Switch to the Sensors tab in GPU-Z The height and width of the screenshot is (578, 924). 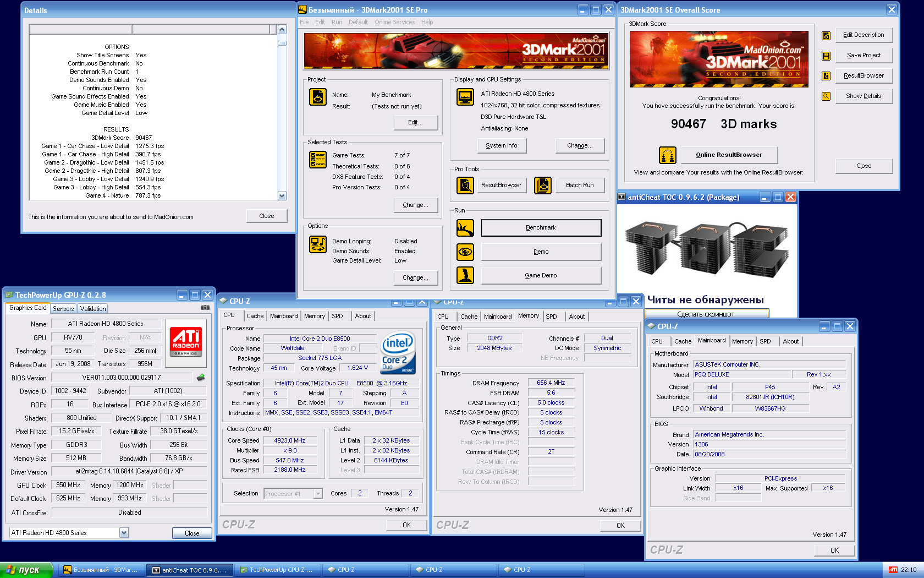pyautogui.click(x=63, y=309)
